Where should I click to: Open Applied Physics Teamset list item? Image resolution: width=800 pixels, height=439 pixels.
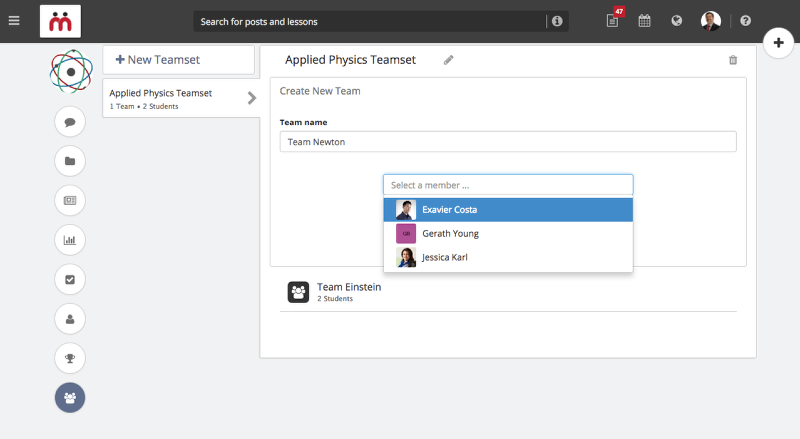(181, 99)
